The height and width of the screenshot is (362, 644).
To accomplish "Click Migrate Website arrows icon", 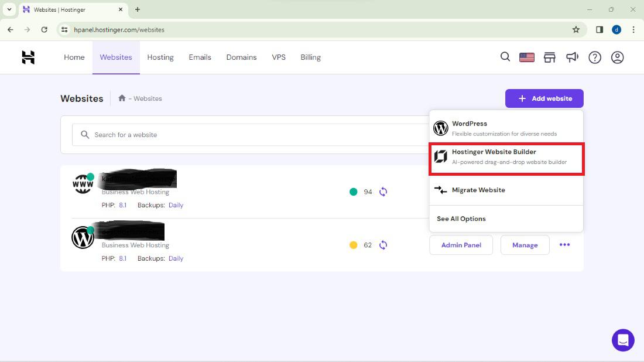I will [441, 190].
